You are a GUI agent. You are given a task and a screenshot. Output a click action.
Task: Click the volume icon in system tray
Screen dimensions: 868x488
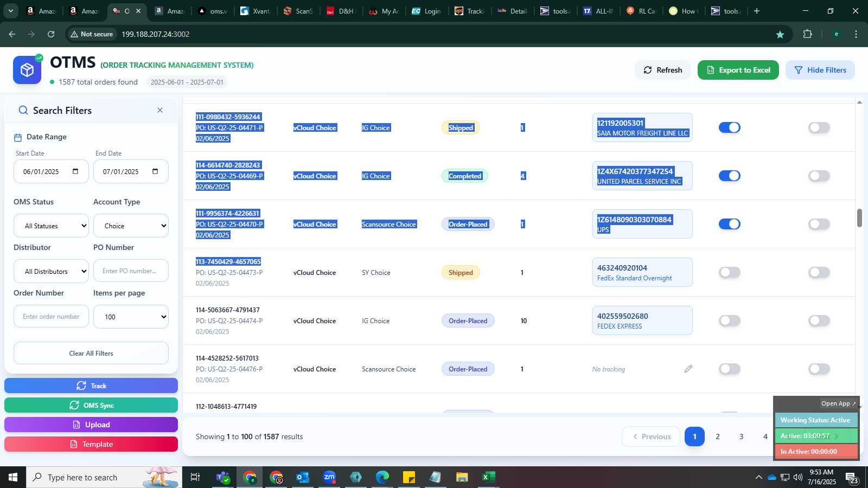coord(798,477)
